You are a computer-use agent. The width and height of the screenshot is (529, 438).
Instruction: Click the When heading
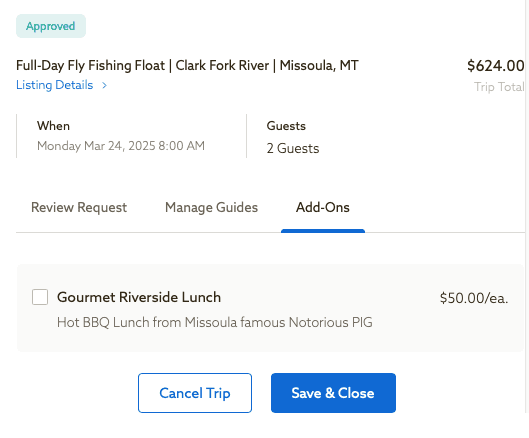(x=53, y=126)
